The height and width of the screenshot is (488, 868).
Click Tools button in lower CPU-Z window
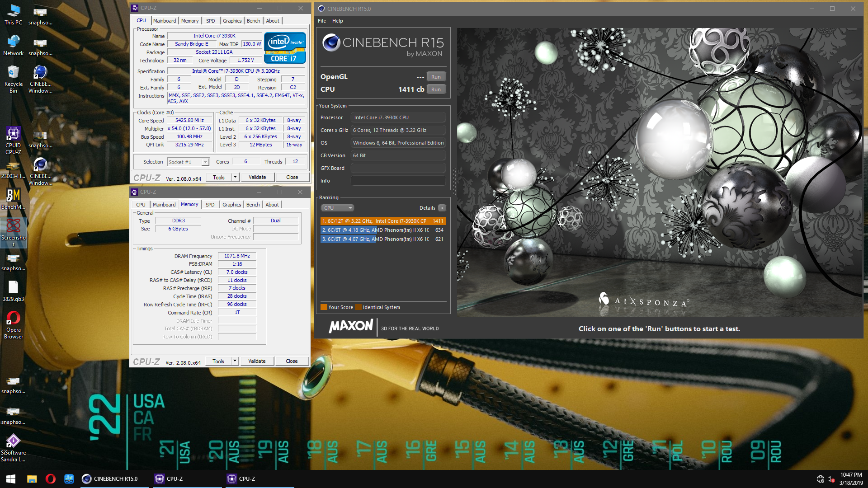tap(218, 361)
